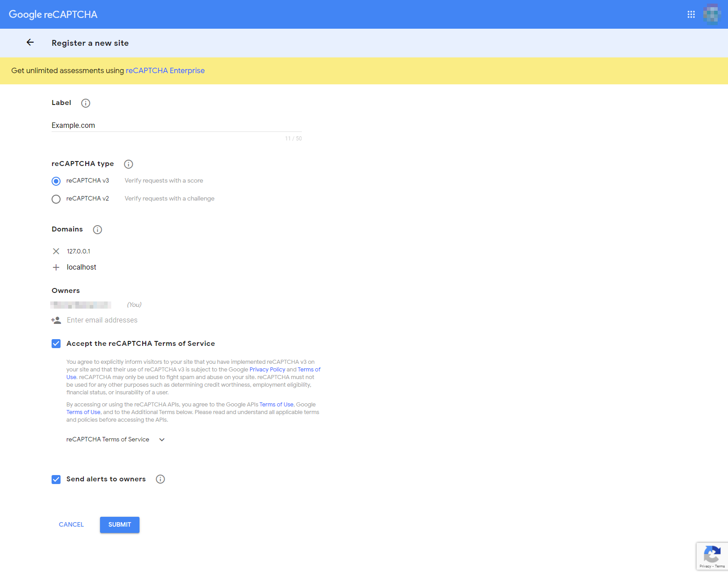
Task: Click the SUBMIT button
Action: click(120, 525)
